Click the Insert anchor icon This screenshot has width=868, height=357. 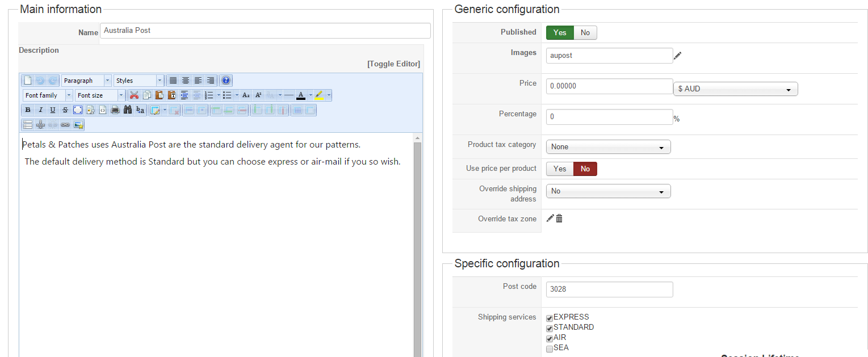coord(40,125)
